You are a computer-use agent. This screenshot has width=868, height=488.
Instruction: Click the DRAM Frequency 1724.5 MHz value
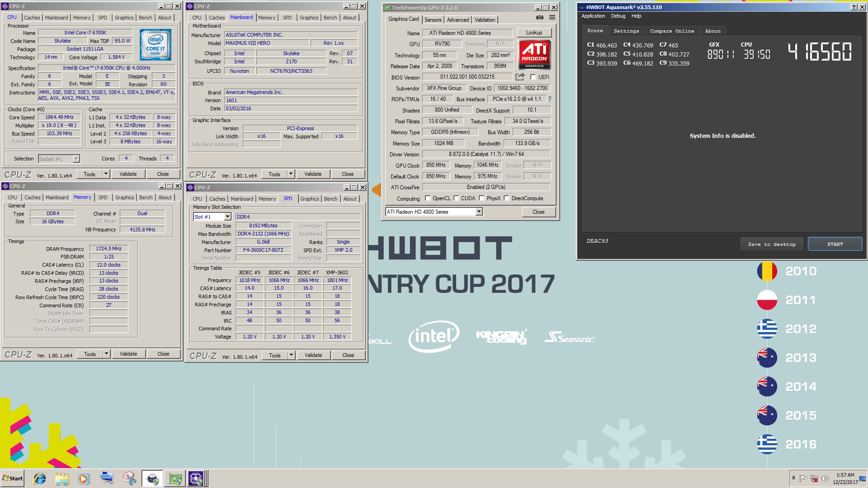pyautogui.click(x=109, y=249)
